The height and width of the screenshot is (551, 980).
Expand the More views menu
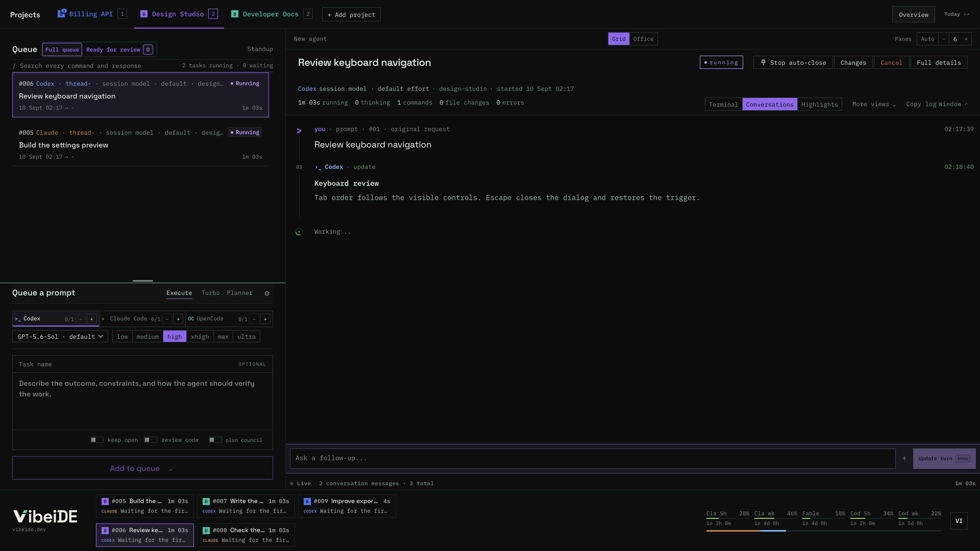point(874,104)
